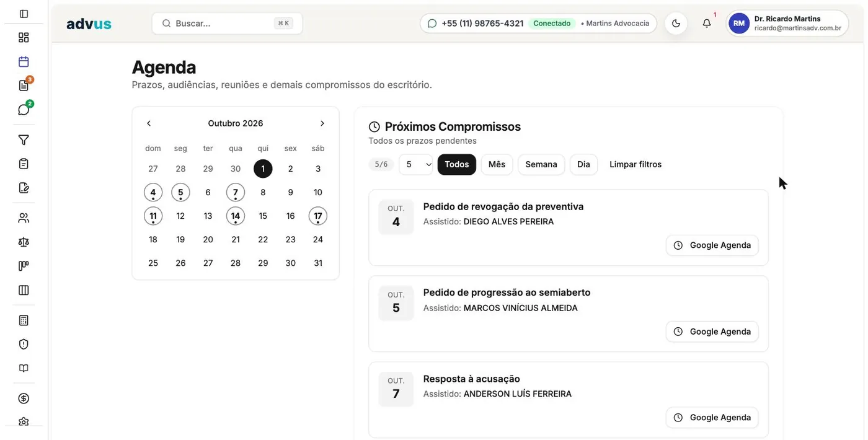Select the Semana filter tab
The width and height of the screenshot is (868, 440).
click(x=541, y=164)
